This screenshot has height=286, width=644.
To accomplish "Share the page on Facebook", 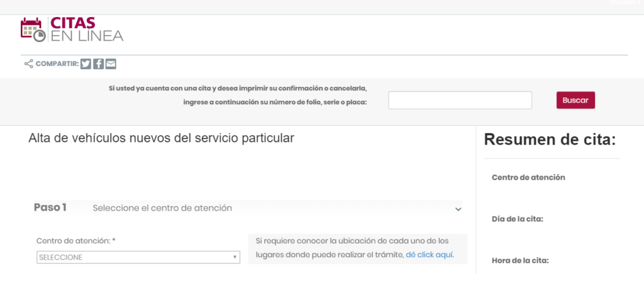I will 99,63.
